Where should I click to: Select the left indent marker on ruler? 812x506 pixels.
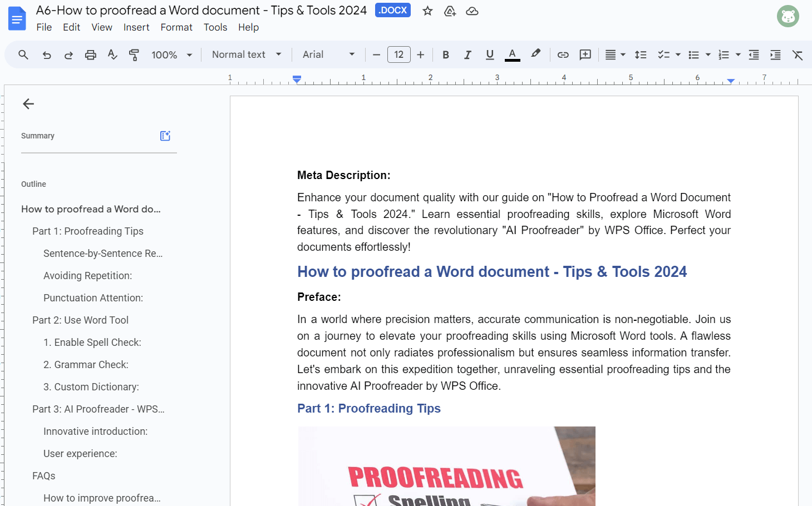pos(297,80)
